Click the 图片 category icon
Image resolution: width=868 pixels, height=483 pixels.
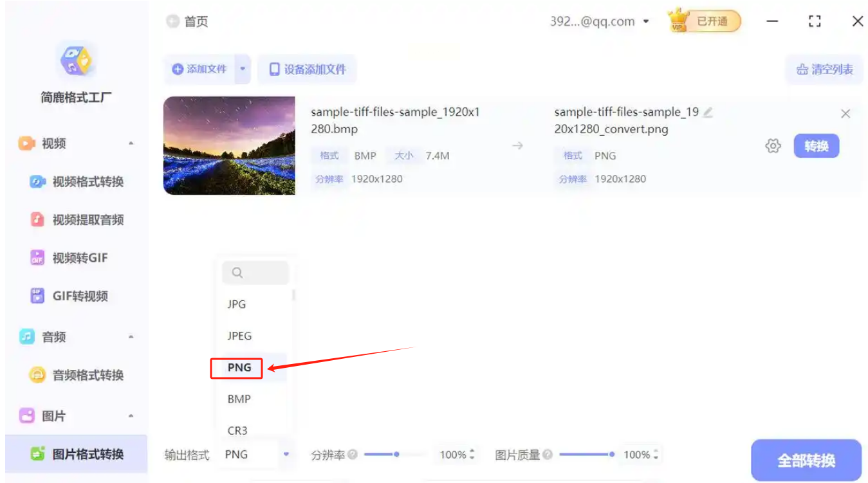pyautogui.click(x=26, y=416)
